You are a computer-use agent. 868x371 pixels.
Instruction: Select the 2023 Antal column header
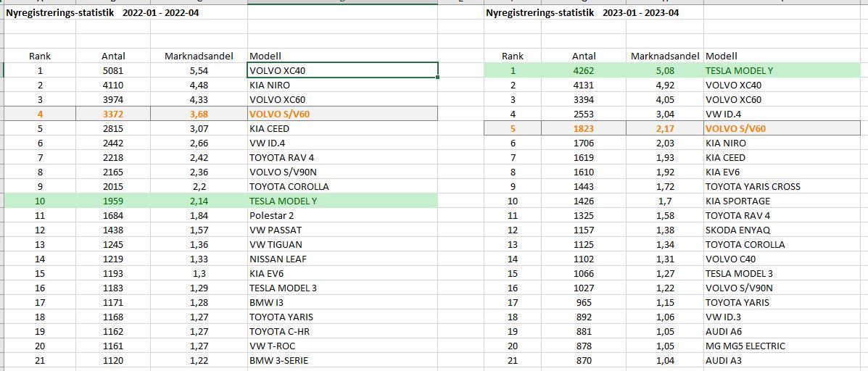coord(584,56)
